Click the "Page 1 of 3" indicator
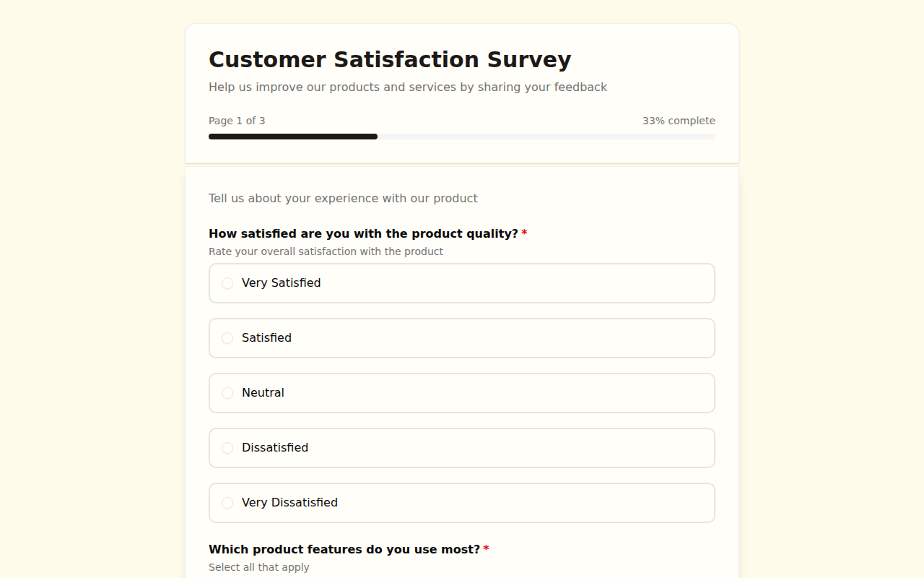924x578 pixels. click(x=237, y=121)
